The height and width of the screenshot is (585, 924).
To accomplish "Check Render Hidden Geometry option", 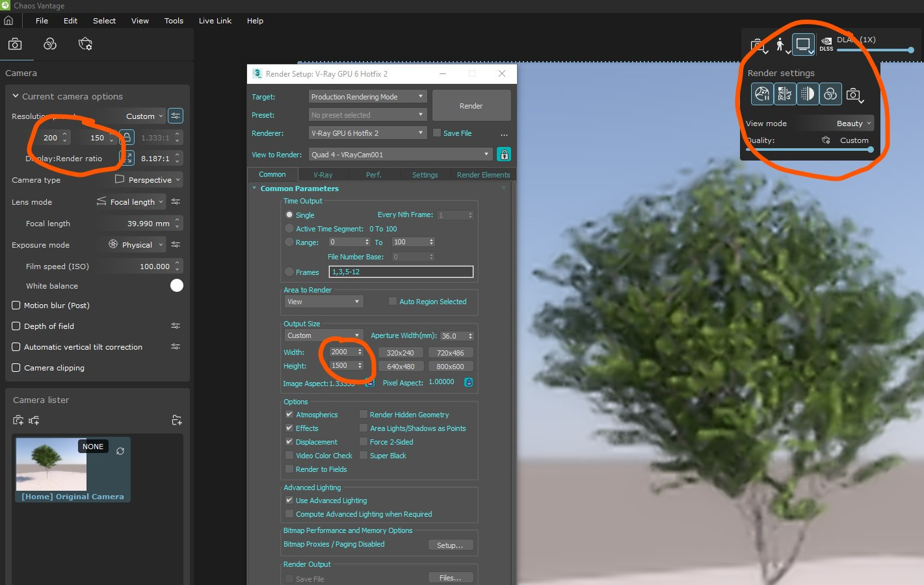I will (x=363, y=414).
